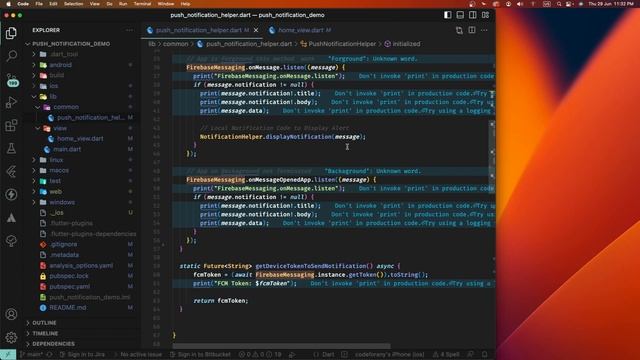Open macOS Spotlight search icon
640x360 pixels.
[559, 4]
